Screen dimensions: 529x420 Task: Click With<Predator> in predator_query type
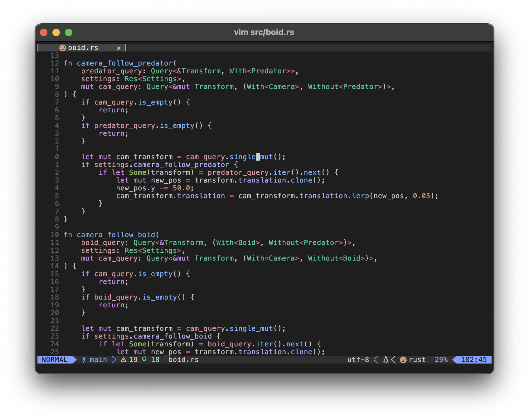click(260, 71)
